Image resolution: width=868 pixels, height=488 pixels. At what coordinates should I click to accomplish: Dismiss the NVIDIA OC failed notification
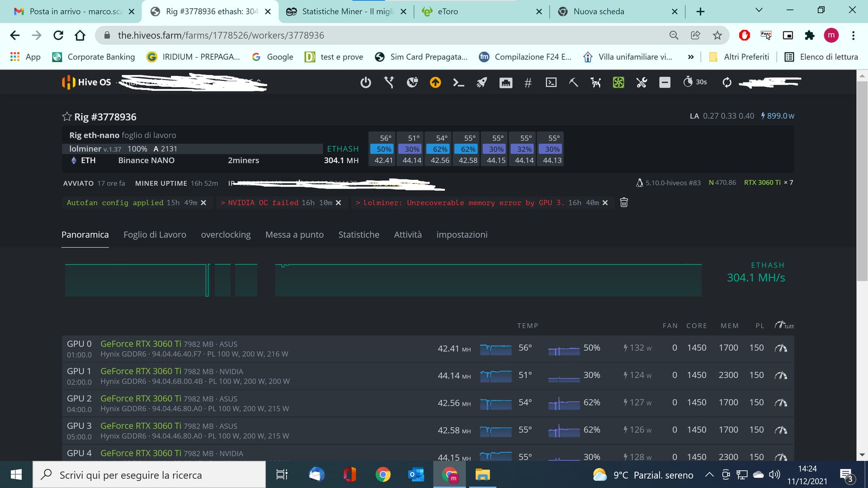click(339, 203)
